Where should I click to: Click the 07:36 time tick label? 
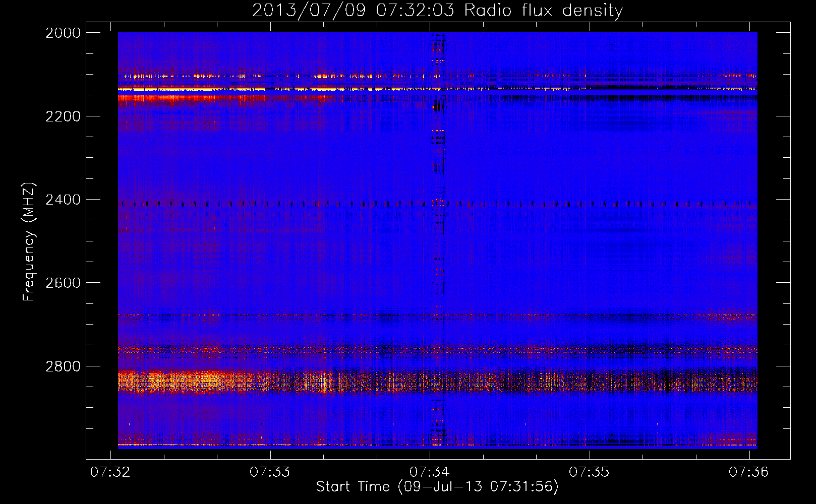(749, 472)
